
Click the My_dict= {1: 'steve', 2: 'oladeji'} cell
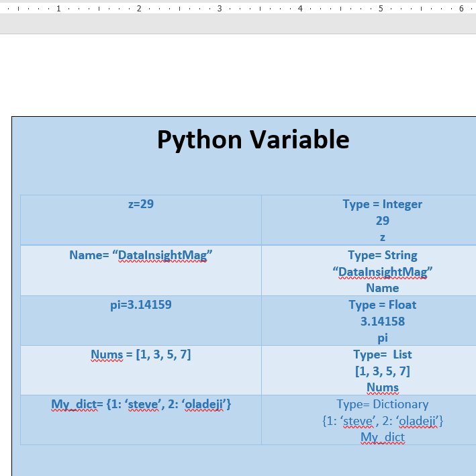(141, 420)
